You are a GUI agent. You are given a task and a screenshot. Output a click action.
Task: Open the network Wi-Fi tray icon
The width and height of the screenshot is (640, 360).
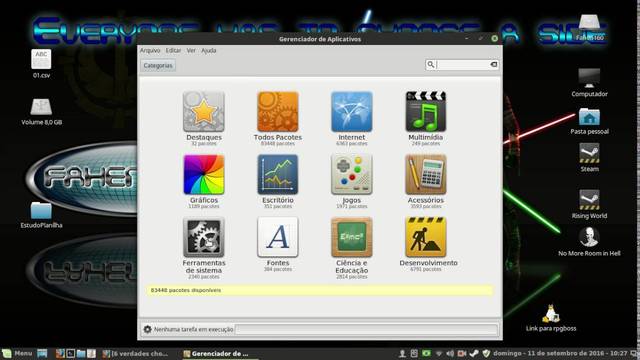(439, 353)
